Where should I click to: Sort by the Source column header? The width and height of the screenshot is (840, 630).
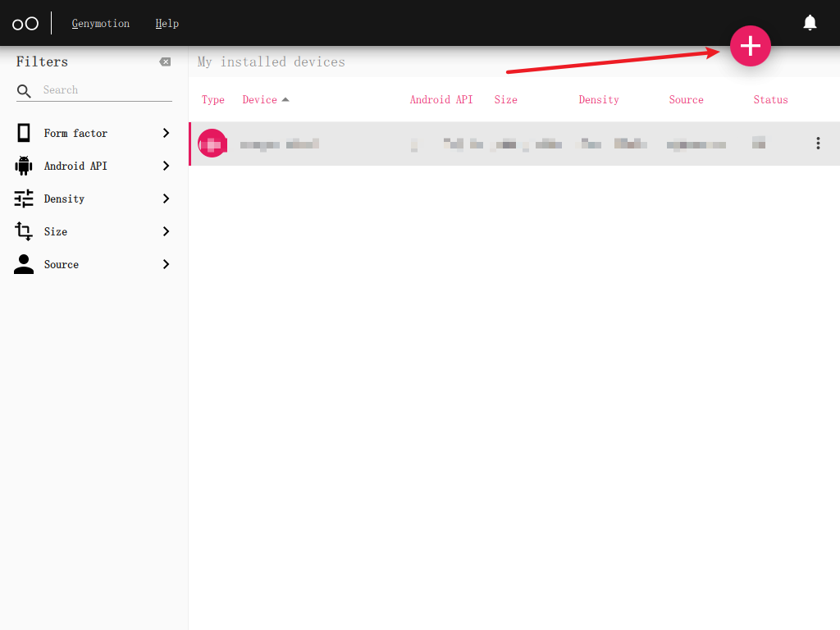(x=687, y=99)
